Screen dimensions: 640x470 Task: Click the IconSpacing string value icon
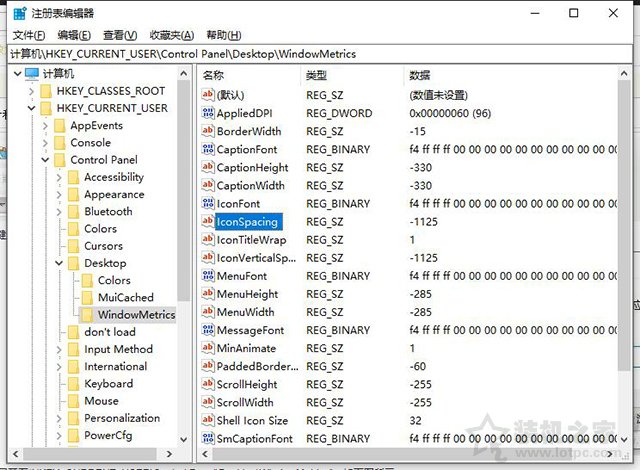[208, 222]
